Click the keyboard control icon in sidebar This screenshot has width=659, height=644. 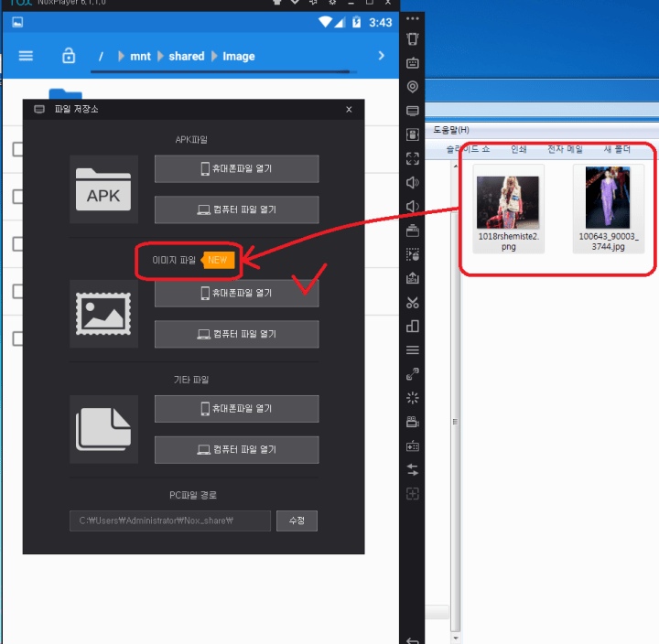click(x=412, y=63)
